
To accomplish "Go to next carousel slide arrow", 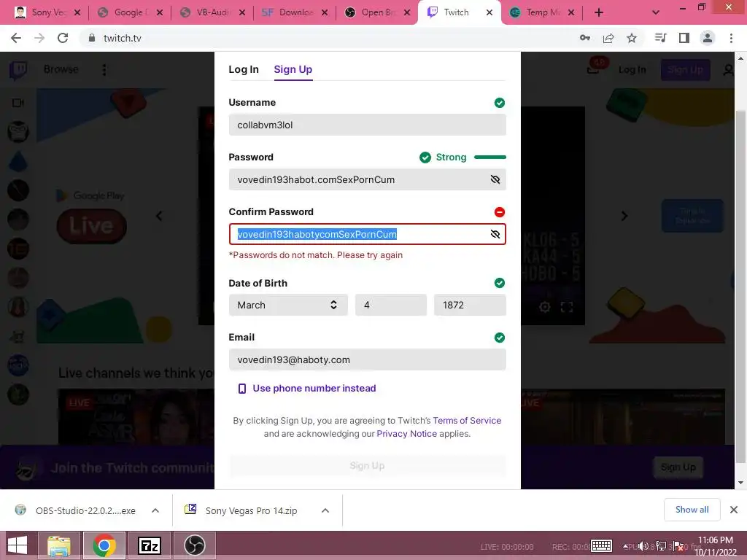I will tap(624, 216).
